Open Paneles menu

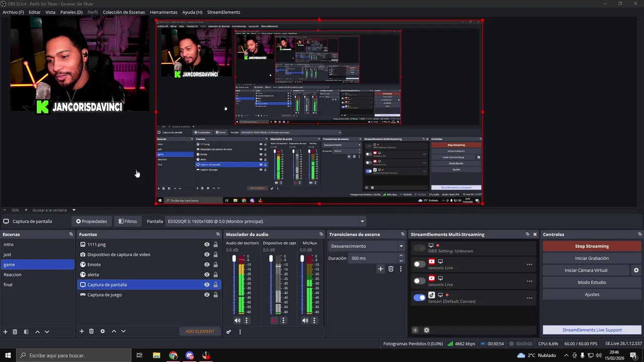pyautogui.click(x=71, y=12)
